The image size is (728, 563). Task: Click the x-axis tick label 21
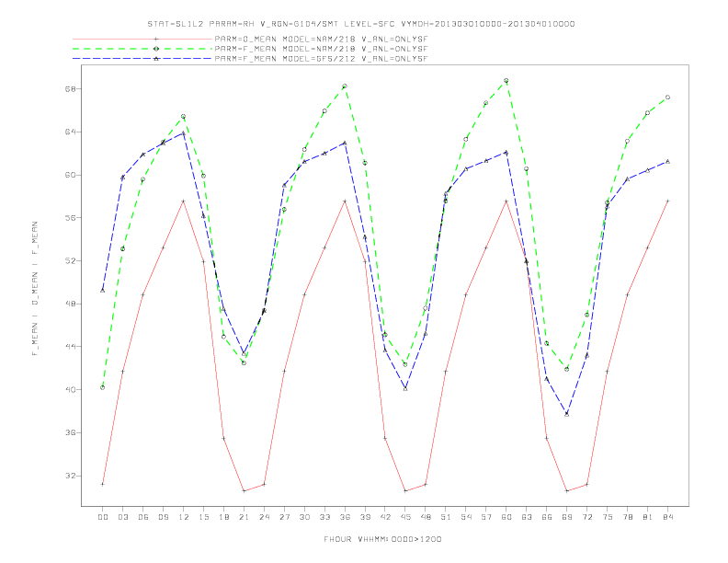tap(244, 517)
